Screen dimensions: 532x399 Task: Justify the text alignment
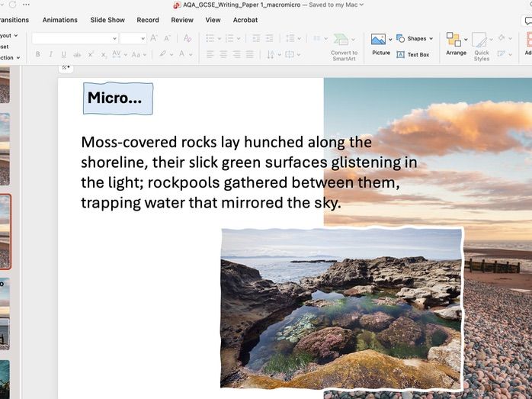pos(250,54)
